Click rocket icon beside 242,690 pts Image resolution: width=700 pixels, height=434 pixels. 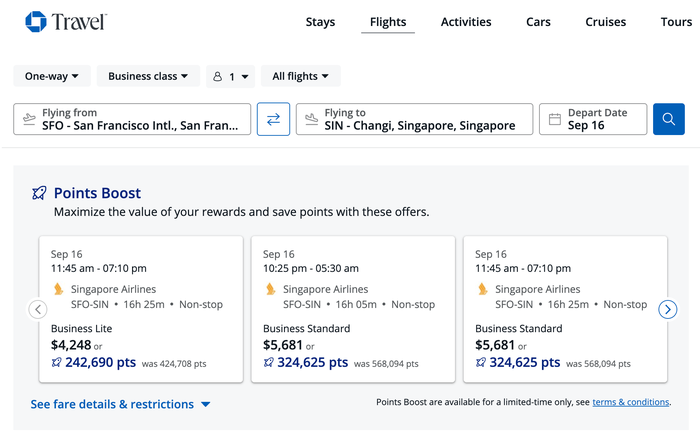(x=56, y=362)
